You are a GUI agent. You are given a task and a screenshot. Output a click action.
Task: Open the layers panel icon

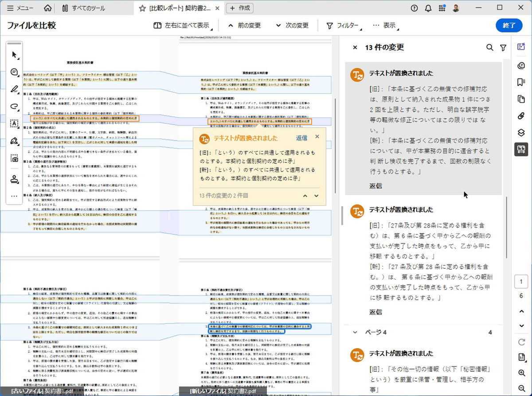tap(521, 133)
